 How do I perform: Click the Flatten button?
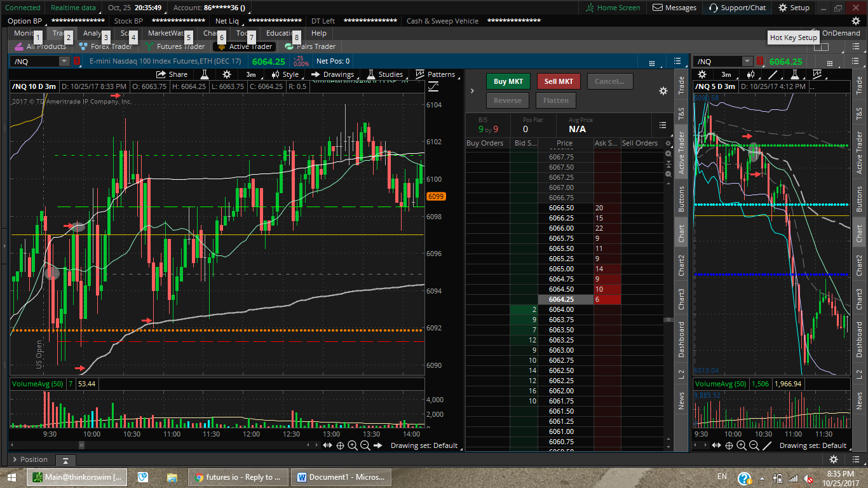pyautogui.click(x=555, y=100)
